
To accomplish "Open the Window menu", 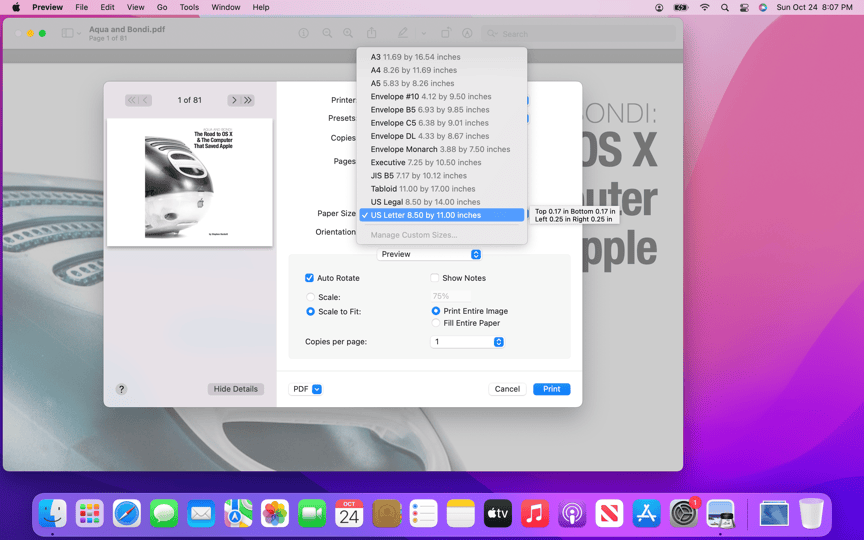I will point(226,7).
